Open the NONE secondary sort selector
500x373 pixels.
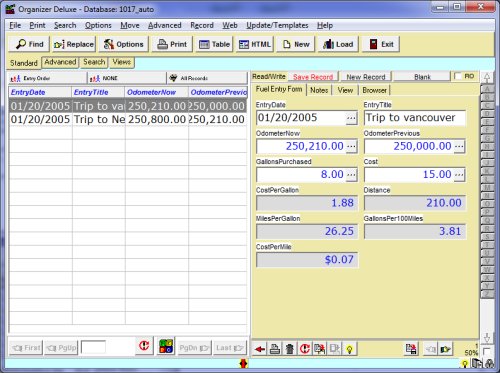point(127,78)
